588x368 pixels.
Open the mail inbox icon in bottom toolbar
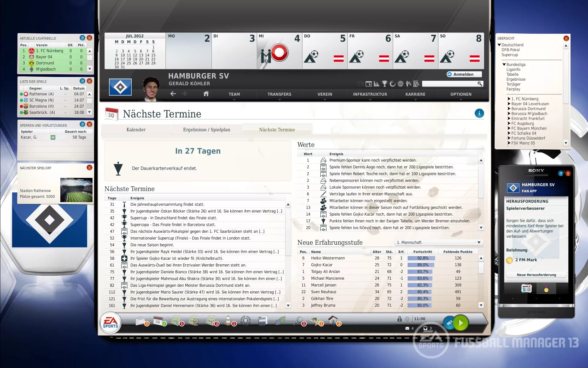click(140, 320)
